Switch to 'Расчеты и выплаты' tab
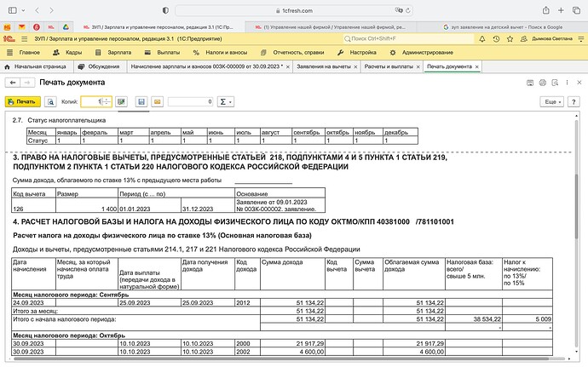Screen dimensions: 588x367 [389, 66]
